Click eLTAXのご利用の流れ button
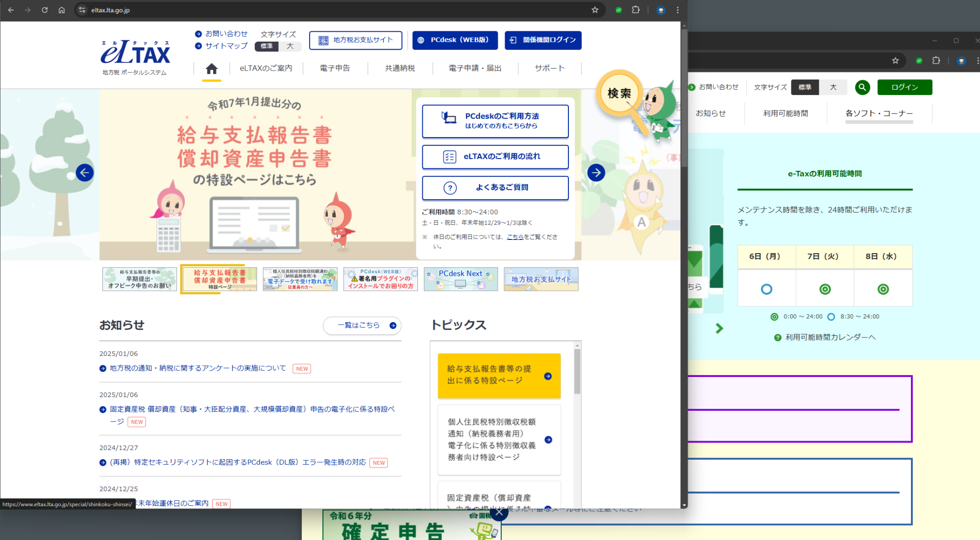This screenshot has height=540, width=980. 495,157
